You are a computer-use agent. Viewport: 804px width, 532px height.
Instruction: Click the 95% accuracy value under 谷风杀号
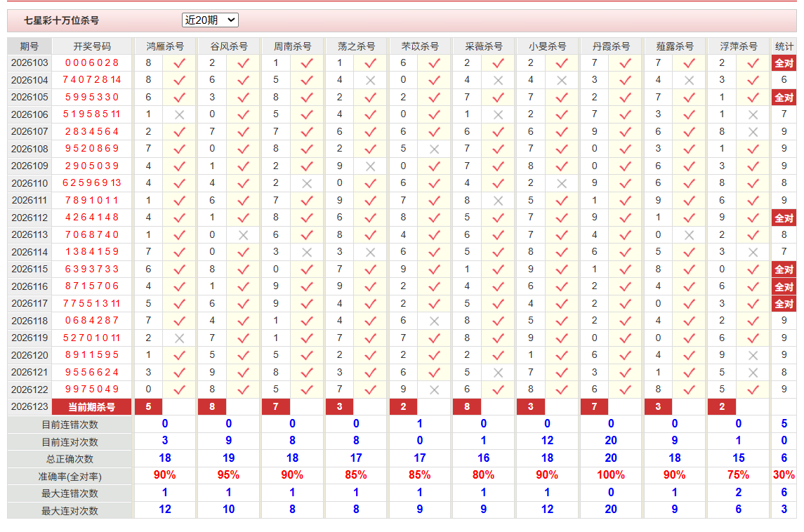[229, 475]
